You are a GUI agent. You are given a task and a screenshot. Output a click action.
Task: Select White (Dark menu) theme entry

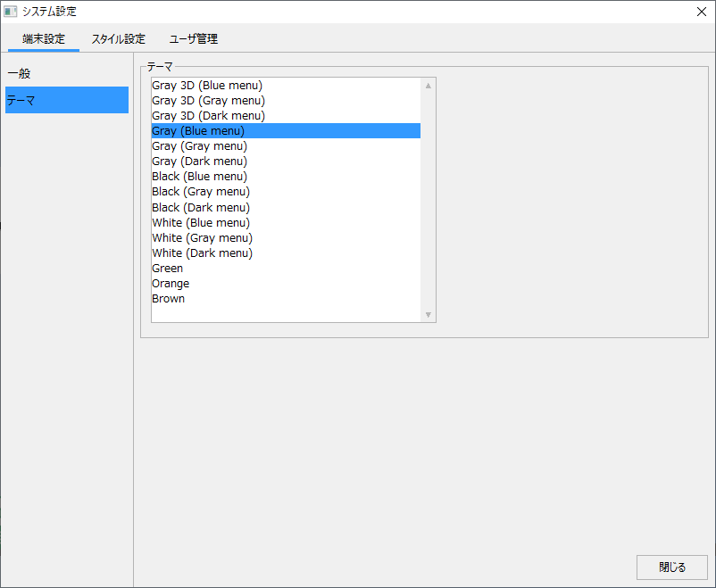pyautogui.click(x=202, y=253)
